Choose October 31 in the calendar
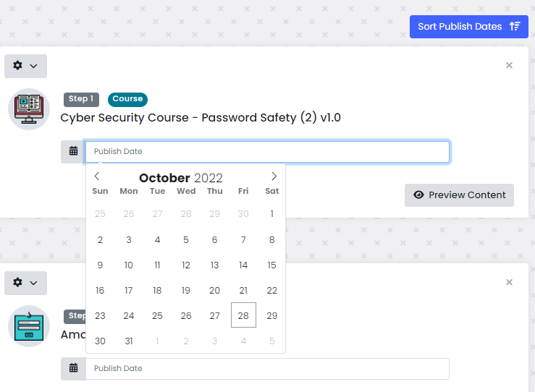This screenshot has height=392, width=535. (129, 341)
